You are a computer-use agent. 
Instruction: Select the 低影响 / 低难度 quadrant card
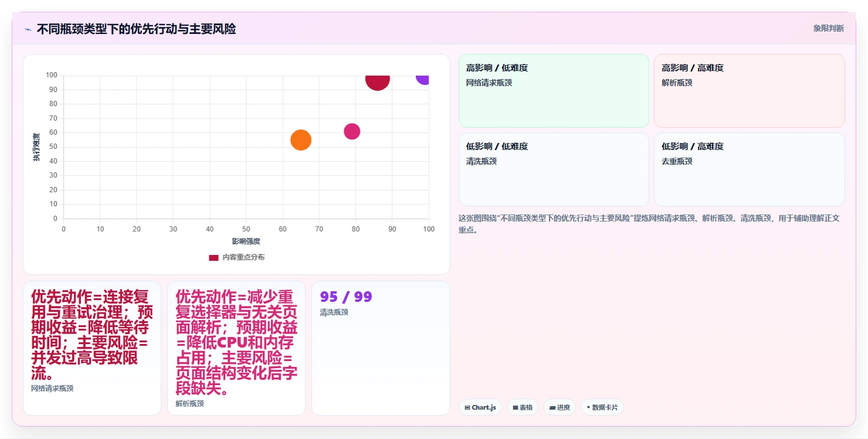coord(554,169)
